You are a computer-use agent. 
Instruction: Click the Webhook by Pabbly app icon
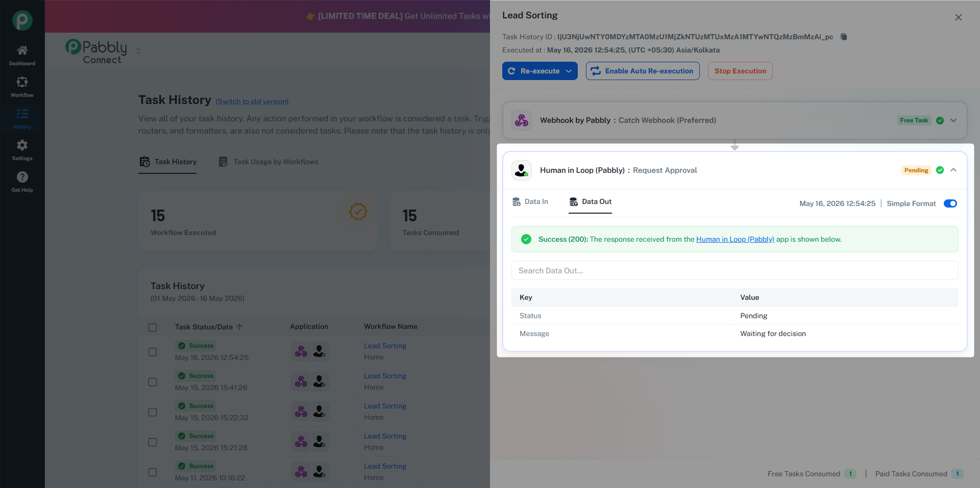click(522, 120)
